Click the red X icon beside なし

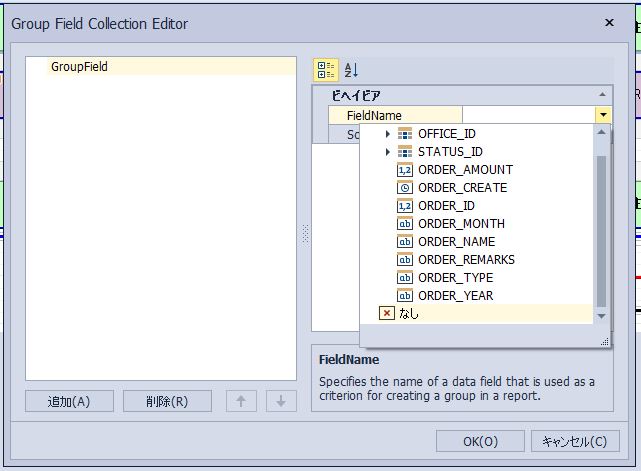pos(387,313)
